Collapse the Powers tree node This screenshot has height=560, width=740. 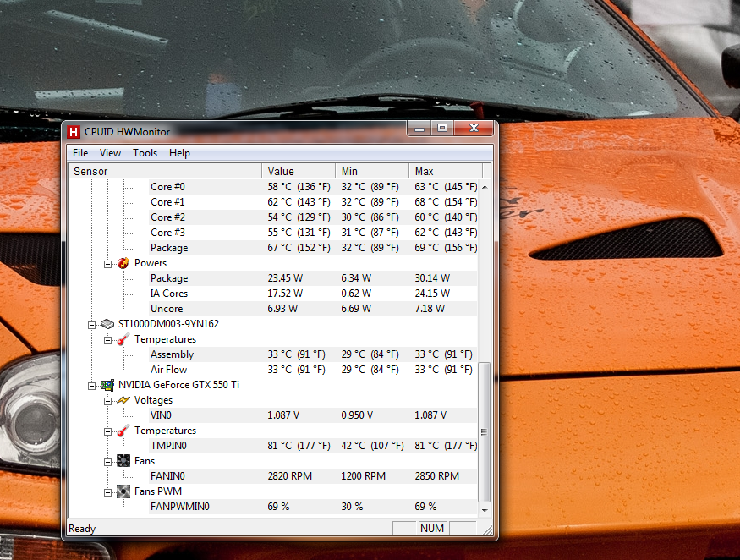107,264
